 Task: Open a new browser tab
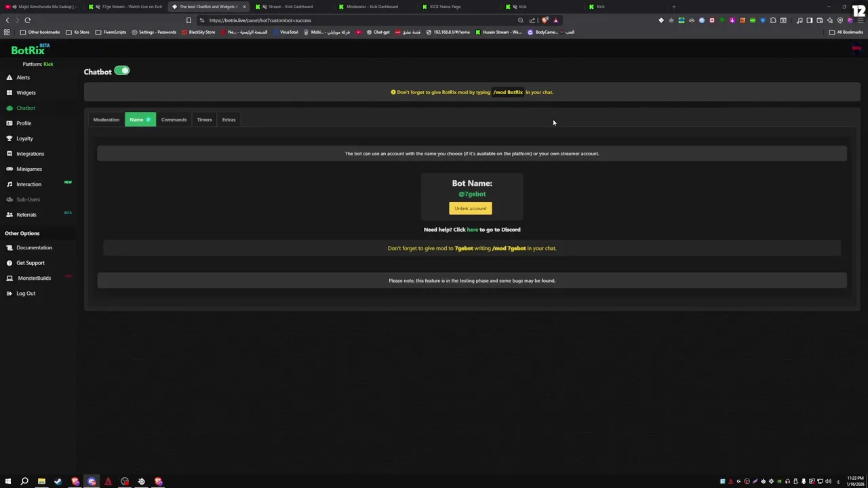tap(673, 7)
